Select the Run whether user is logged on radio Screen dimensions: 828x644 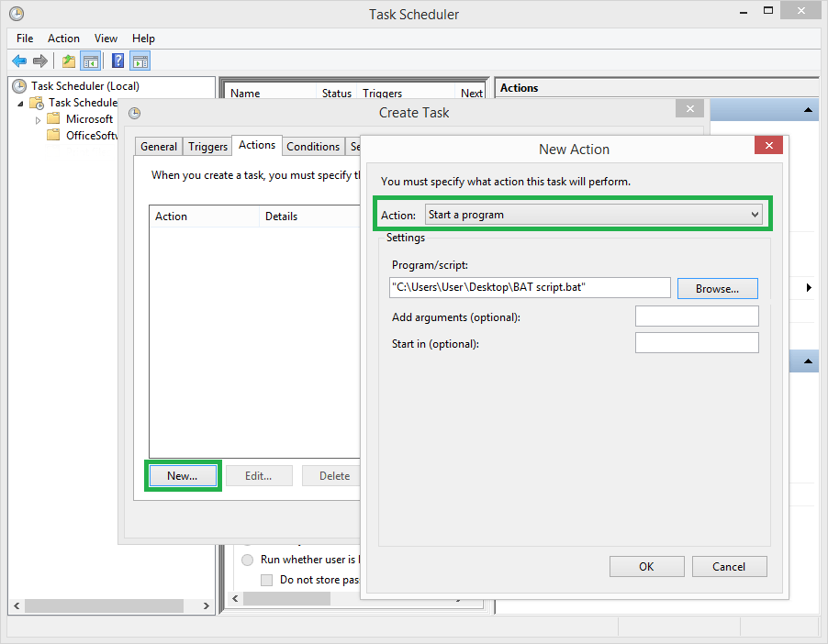[248, 560]
